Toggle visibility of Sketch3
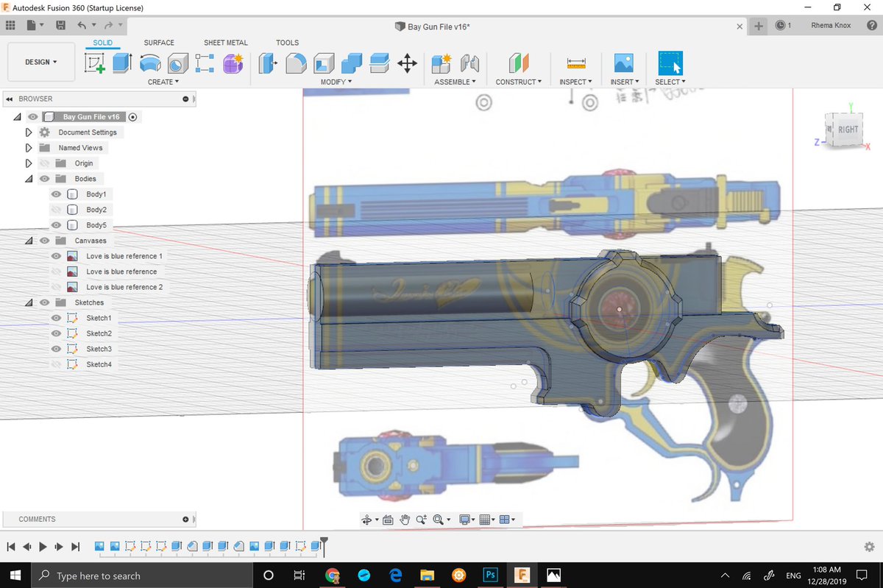The width and height of the screenshot is (883, 588). [56, 349]
